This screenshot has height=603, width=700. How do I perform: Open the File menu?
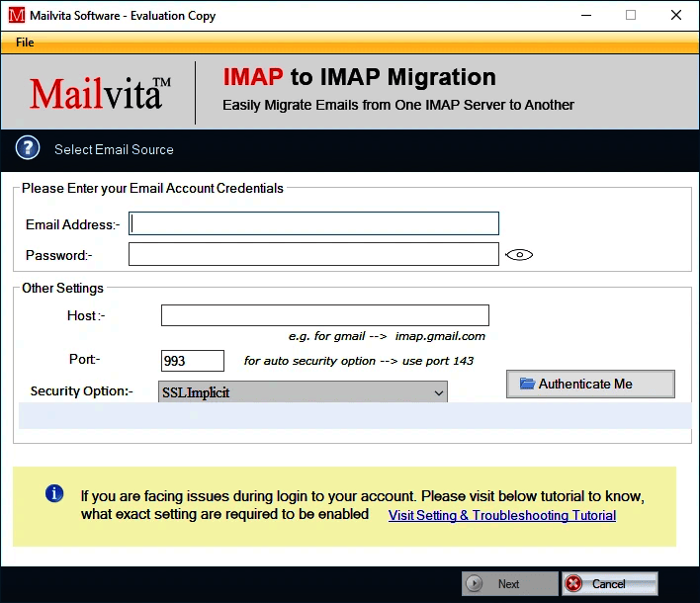point(25,43)
